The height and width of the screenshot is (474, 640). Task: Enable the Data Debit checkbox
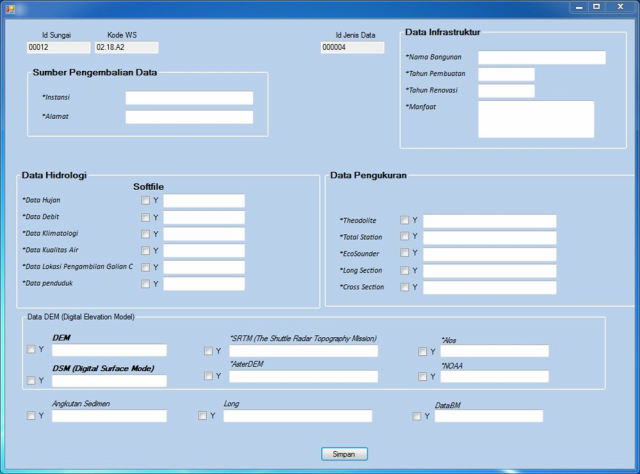pos(146,218)
